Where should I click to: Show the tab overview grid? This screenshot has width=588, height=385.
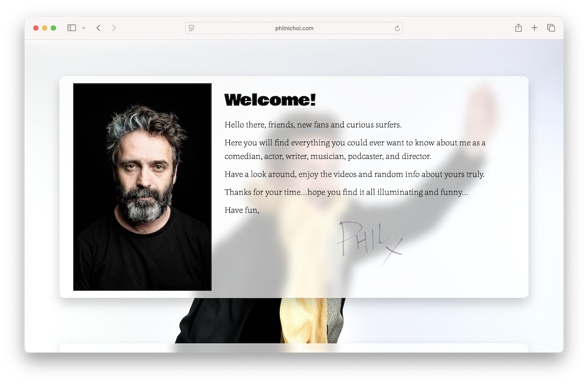click(551, 28)
